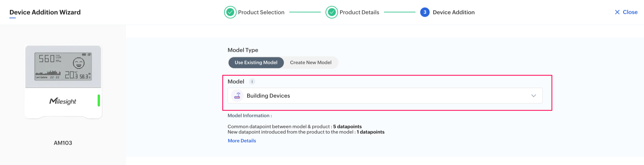Click the Product Selection green checkmark icon

click(230, 12)
